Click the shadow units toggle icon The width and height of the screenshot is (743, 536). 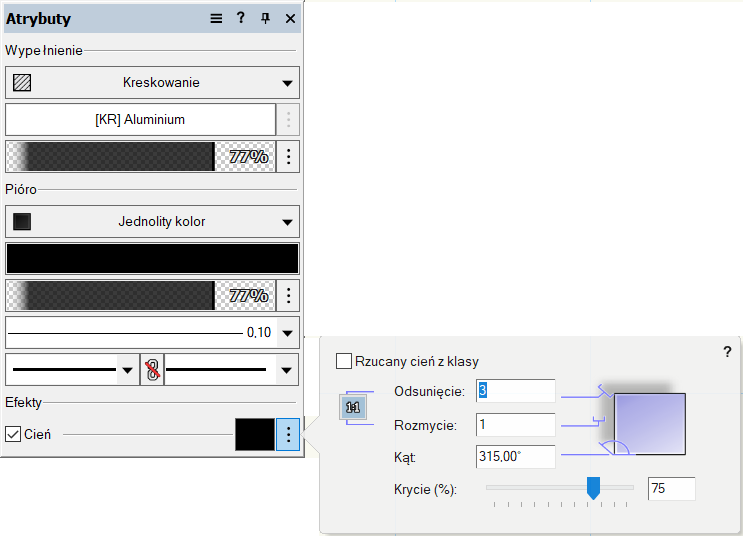point(352,408)
